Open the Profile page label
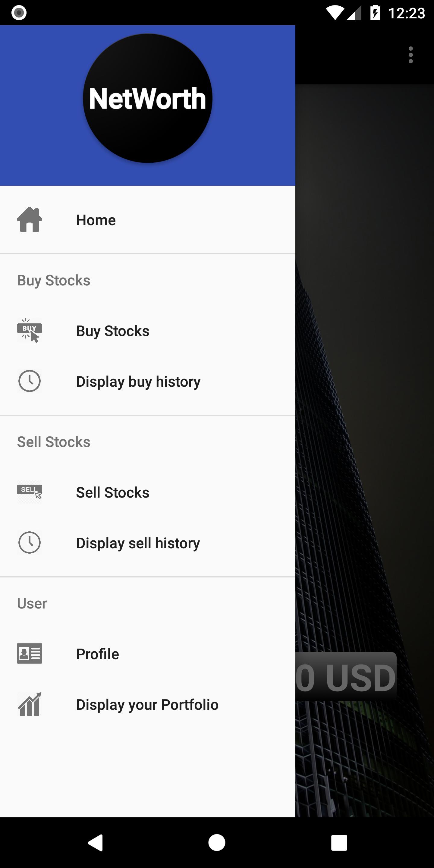434x868 pixels. [x=97, y=654]
